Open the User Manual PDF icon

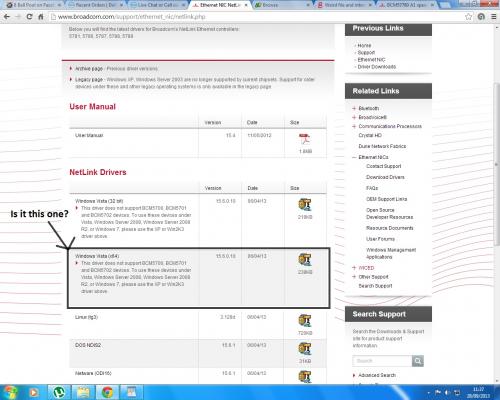pyautogui.click(x=305, y=139)
